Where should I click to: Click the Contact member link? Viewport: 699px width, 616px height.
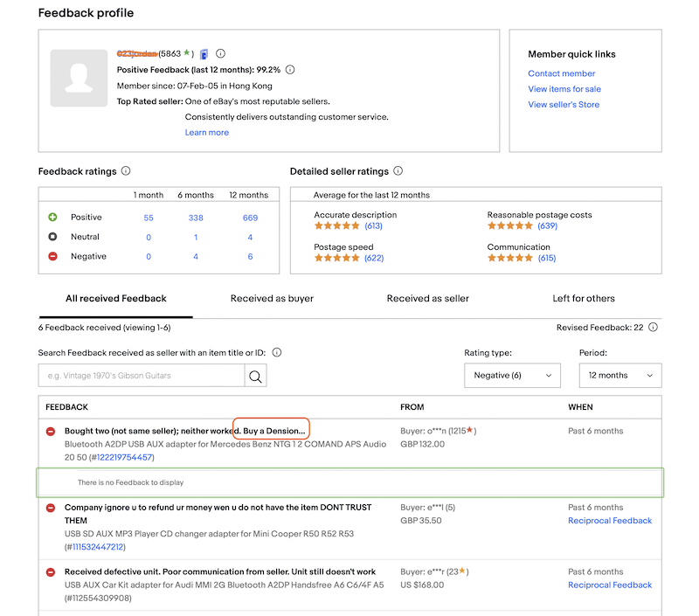pos(562,74)
